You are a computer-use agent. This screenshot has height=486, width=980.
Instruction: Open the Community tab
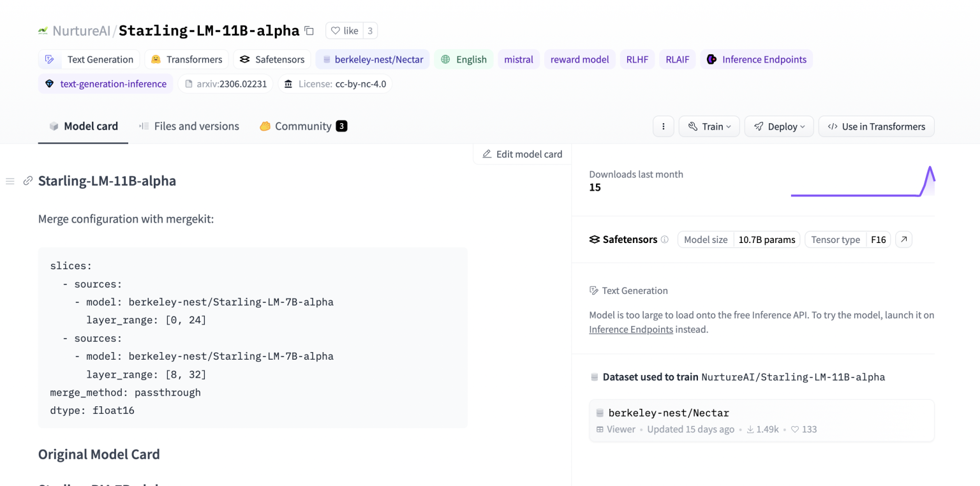click(302, 126)
